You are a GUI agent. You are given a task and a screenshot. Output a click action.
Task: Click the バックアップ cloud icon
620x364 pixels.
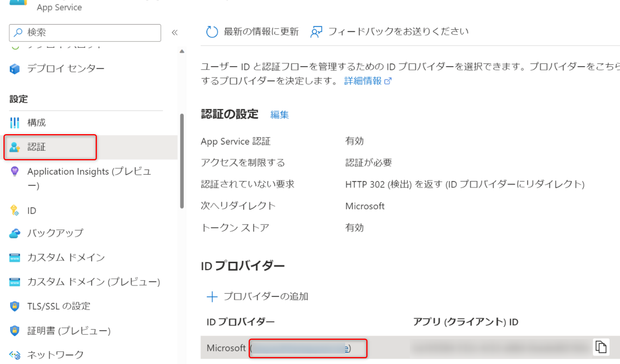point(15,233)
